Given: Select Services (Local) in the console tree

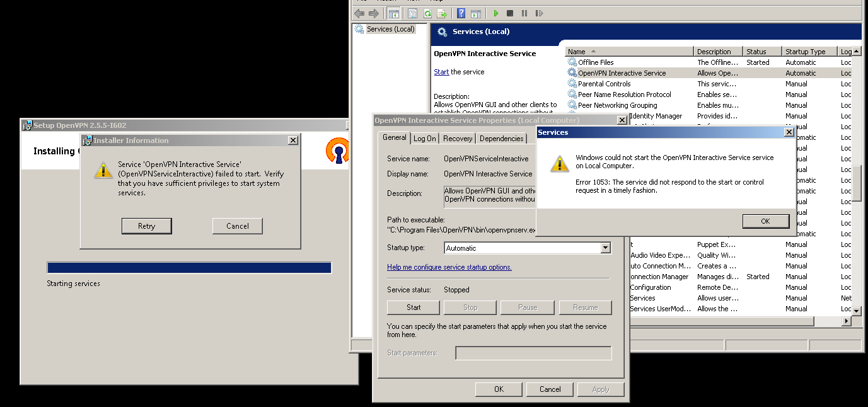Looking at the screenshot, I should 390,29.
